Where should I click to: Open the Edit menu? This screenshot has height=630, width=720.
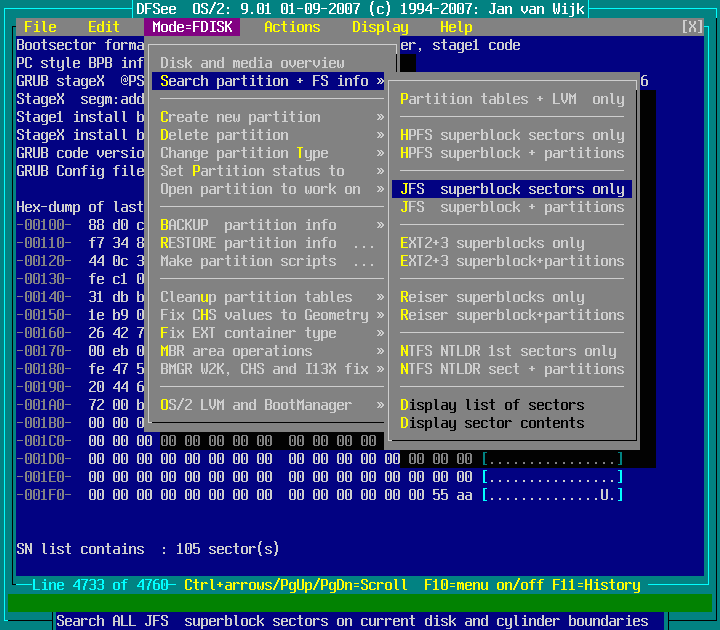tap(104, 27)
